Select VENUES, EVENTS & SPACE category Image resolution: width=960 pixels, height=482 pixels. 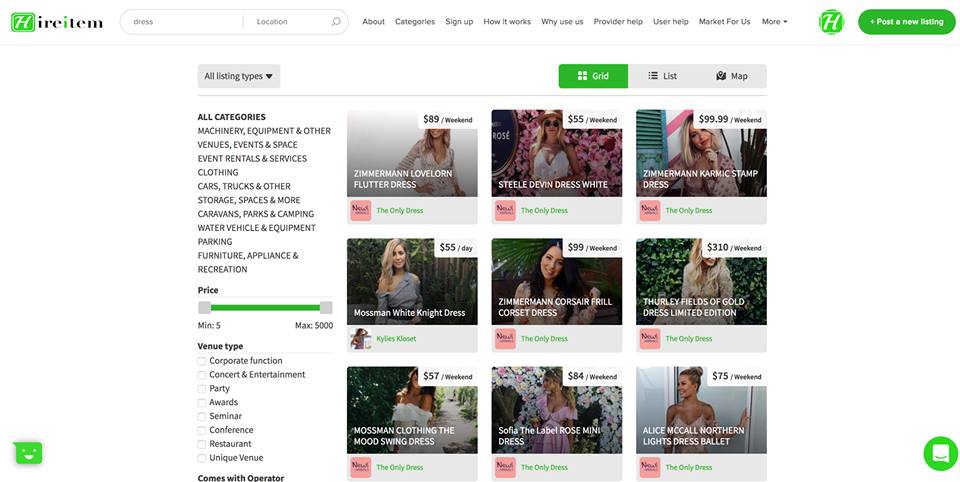point(247,145)
